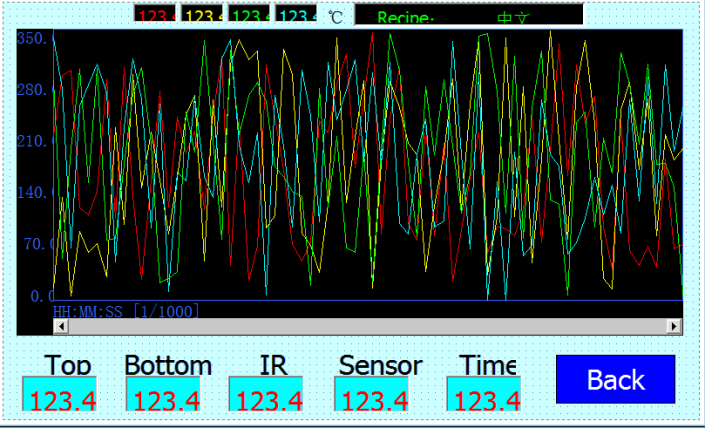The image size is (706, 429).
Task: Click the Sensor label text
Action: click(x=380, y=365)
